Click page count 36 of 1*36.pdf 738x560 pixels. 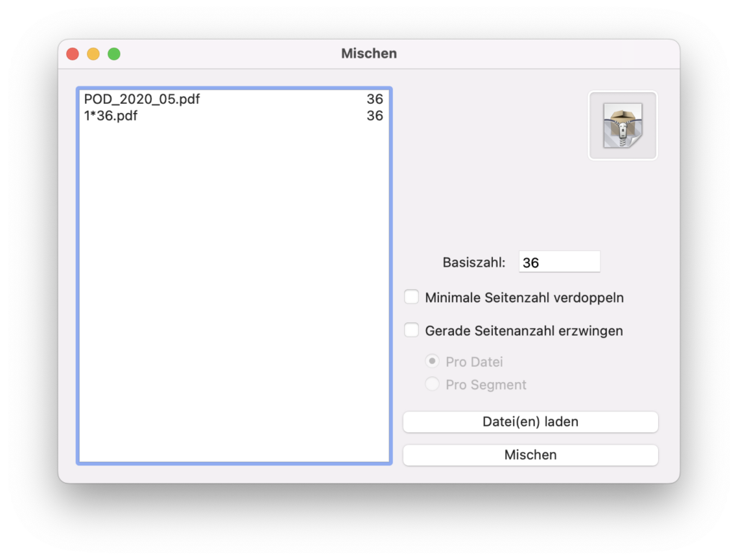tap(375, 115)
